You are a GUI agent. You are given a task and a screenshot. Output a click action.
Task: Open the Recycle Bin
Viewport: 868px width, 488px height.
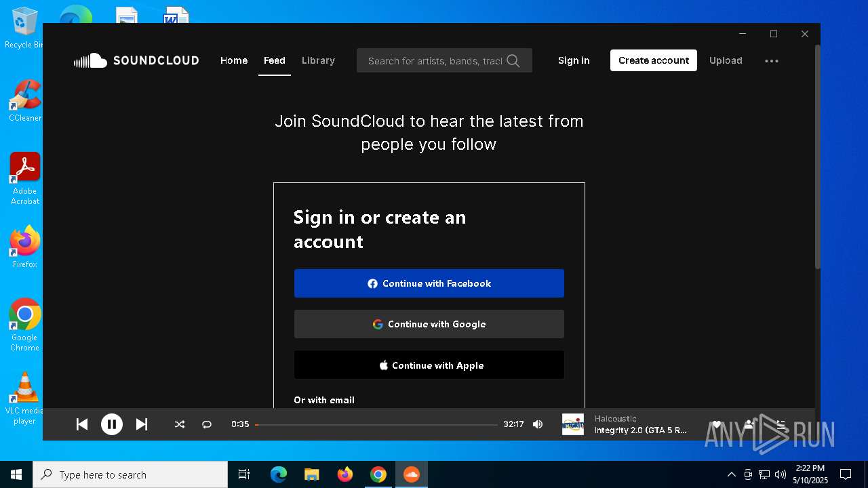(x=23, y=28)
